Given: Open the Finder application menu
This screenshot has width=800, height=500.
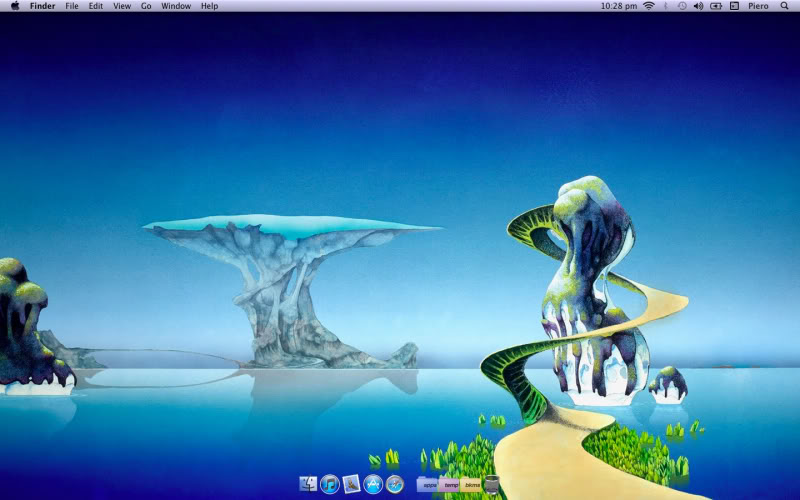Looking at the screenshot, I should coord(42,6).
